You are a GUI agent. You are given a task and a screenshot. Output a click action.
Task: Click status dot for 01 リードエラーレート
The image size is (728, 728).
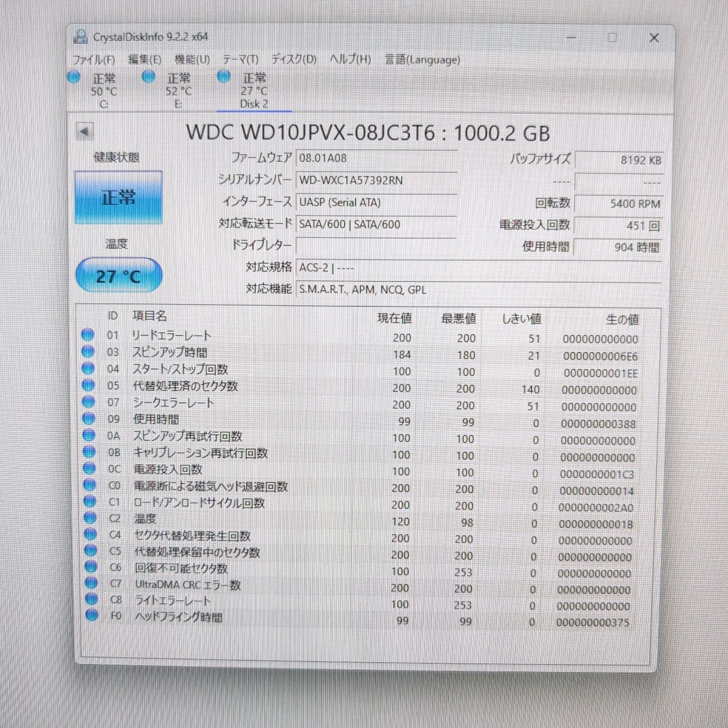click(x=88, y=334)
